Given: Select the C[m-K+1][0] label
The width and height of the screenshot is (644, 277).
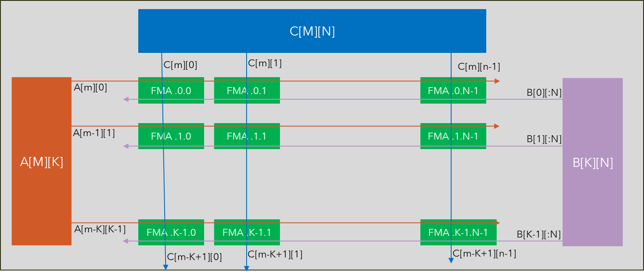Looking at the screenshot, I should coord(195,257).
